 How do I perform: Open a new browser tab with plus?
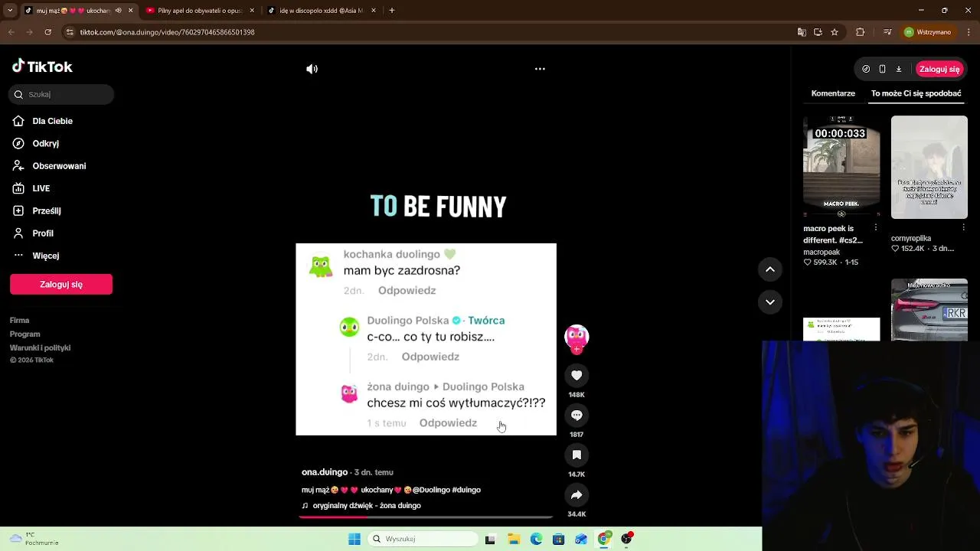tap(392, 11)
